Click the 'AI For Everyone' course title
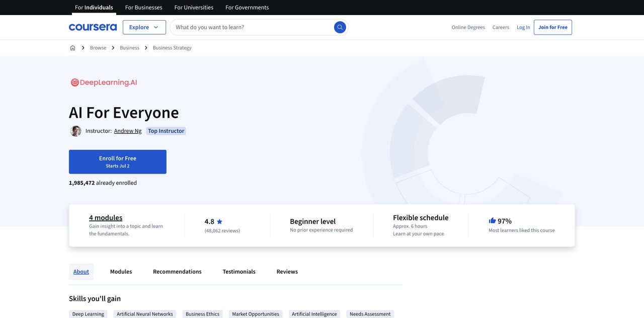The image size is (644, 318). click(x=124, y=112)
